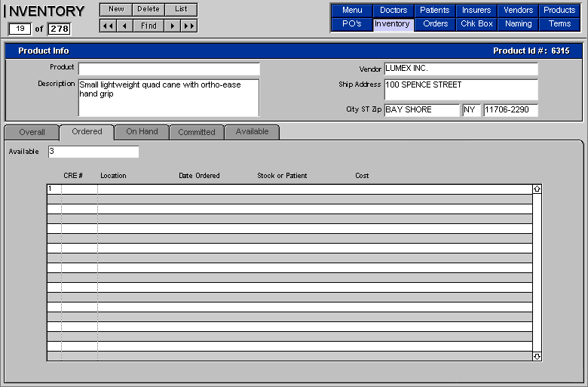The width and height of the screenshot is (588, 387).
Task: Go to first record arrow button
Action: tap(108, 26)
